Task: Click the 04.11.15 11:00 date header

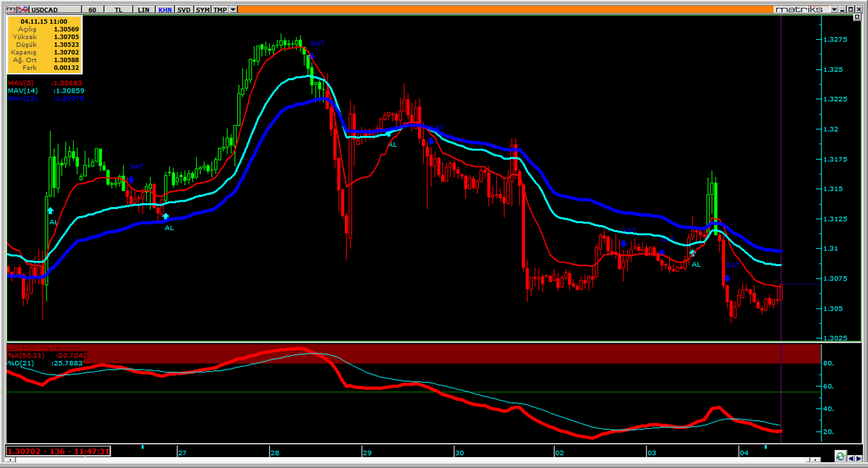Action: (44, 21)
